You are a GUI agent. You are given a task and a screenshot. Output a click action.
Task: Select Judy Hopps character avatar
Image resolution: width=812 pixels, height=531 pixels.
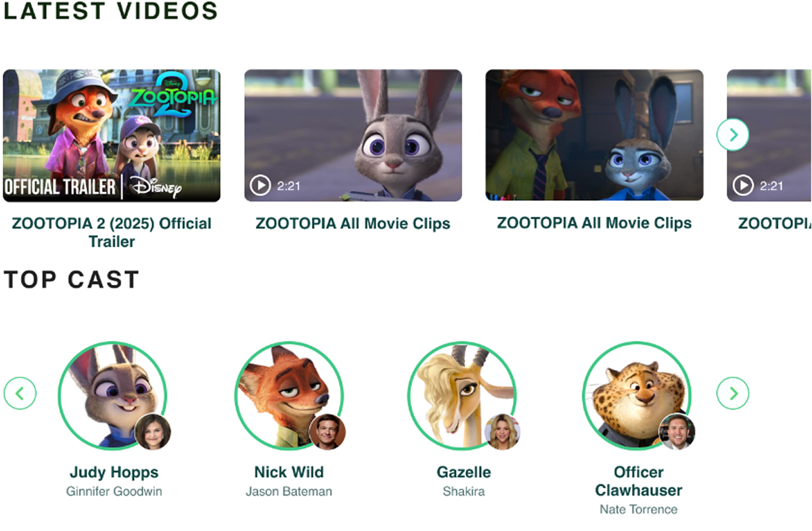[112, 396]
